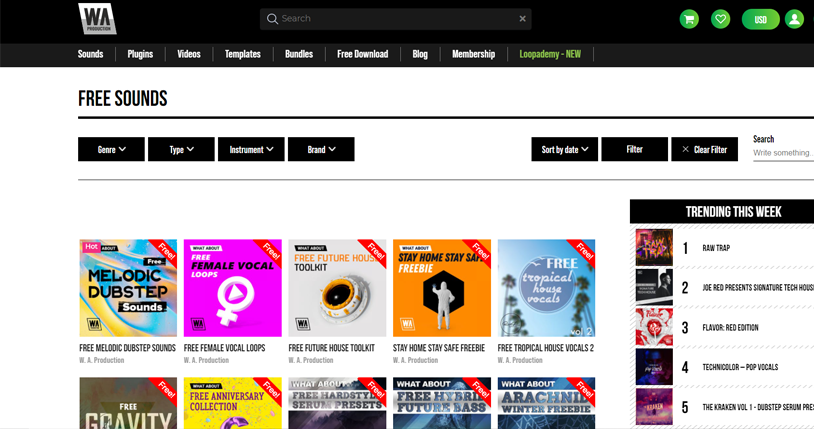Expand the Genre filter dropdown
The height and width of the screenshot is (429, 814).
[111, 149]
